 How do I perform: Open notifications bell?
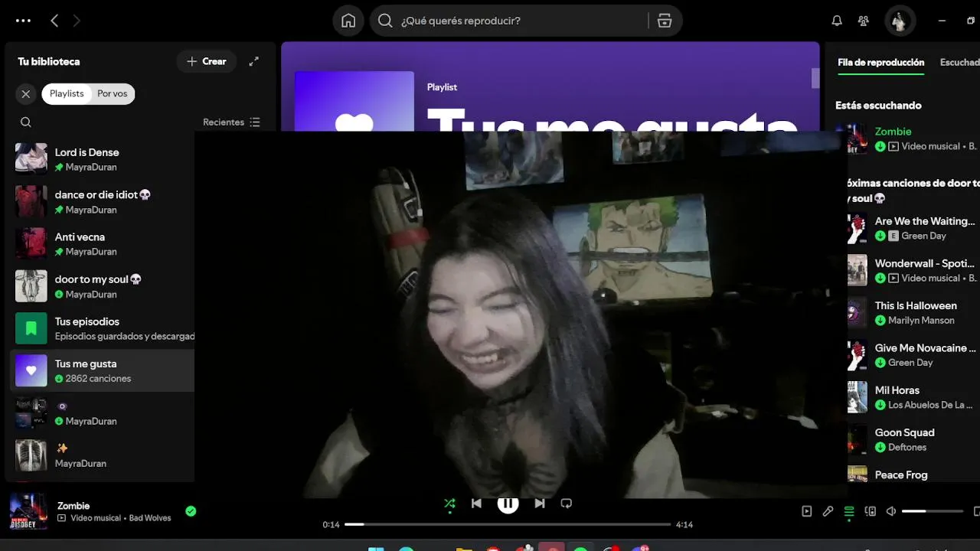click(837, 21)
